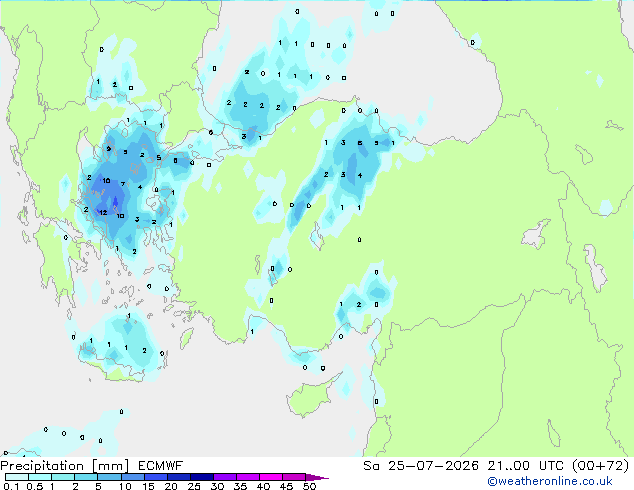Screen dimensions: 634x490
Task: Click the above-50 arrow tip of legend
Action: (x=317, y=477)
